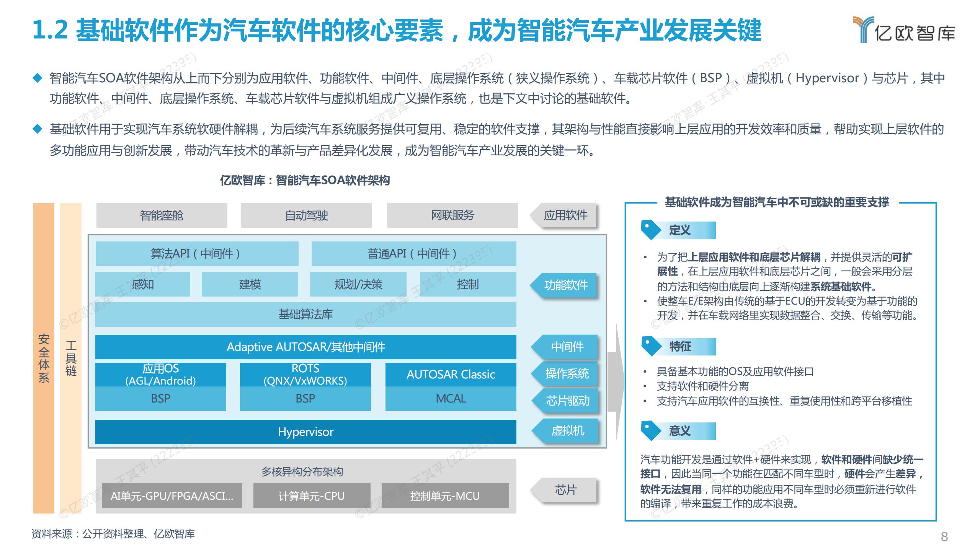Click the BSP box under ROTS
This screenshot has width=980, height=551.
(x=305, y=399)
